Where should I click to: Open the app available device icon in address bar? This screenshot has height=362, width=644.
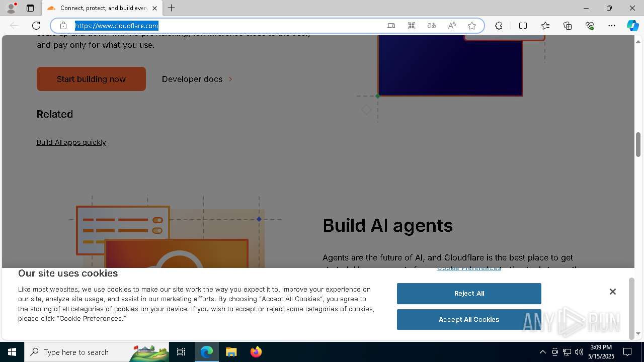[x=391, y=26]
